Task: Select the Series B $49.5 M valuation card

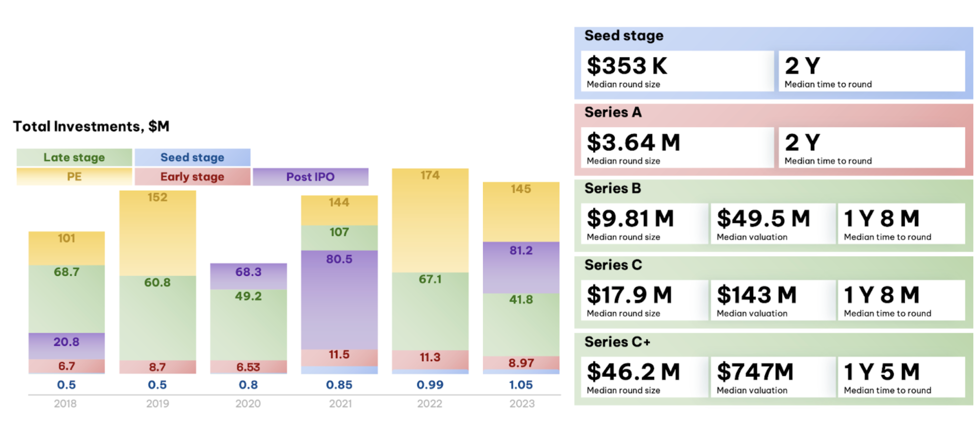Action: pos(772,224)
